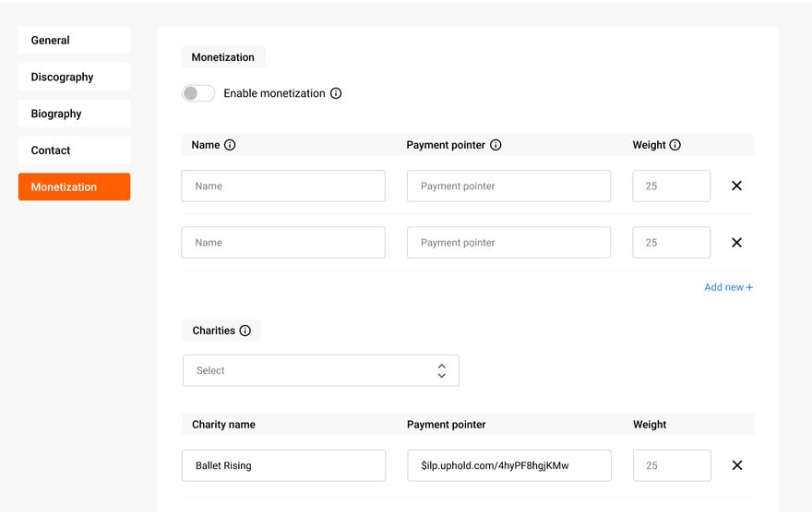
Task: Click info icon beside Name column header
Action: coord(230,145)
